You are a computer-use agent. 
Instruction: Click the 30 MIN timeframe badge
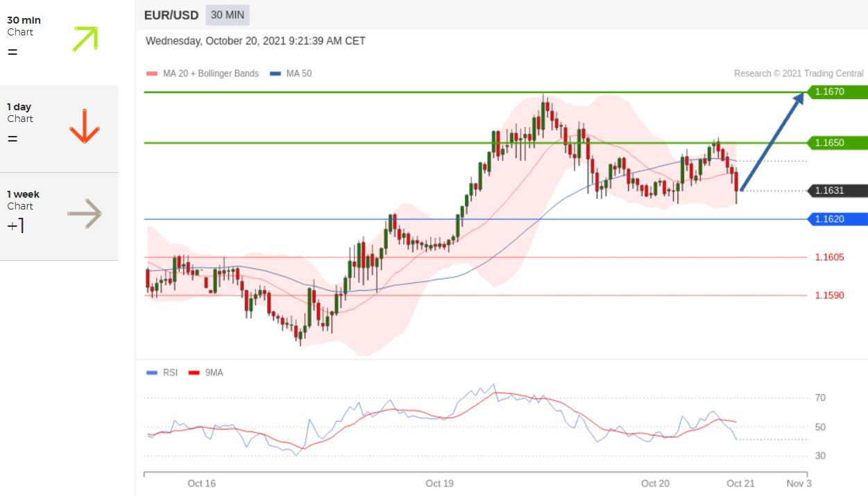(228, 15)
